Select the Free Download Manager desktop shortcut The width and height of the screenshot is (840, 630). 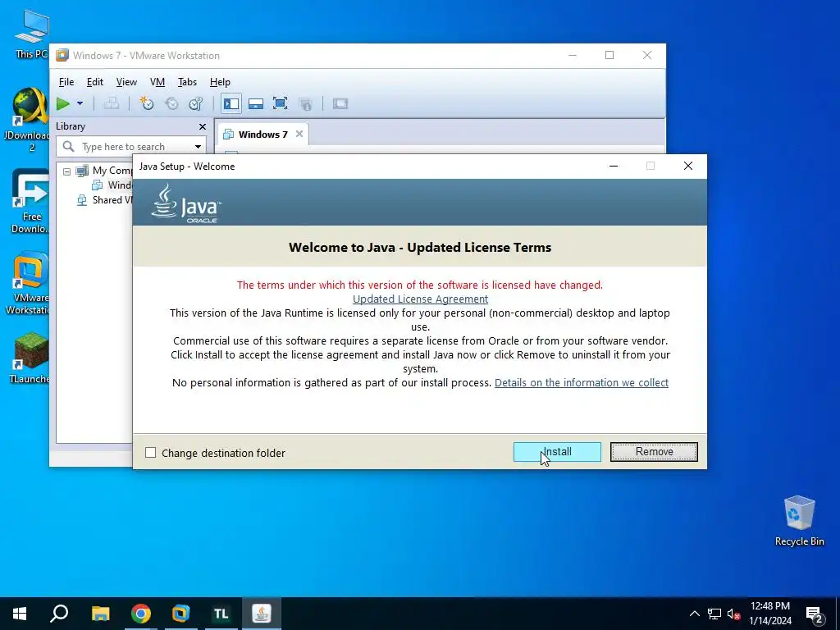30,202
